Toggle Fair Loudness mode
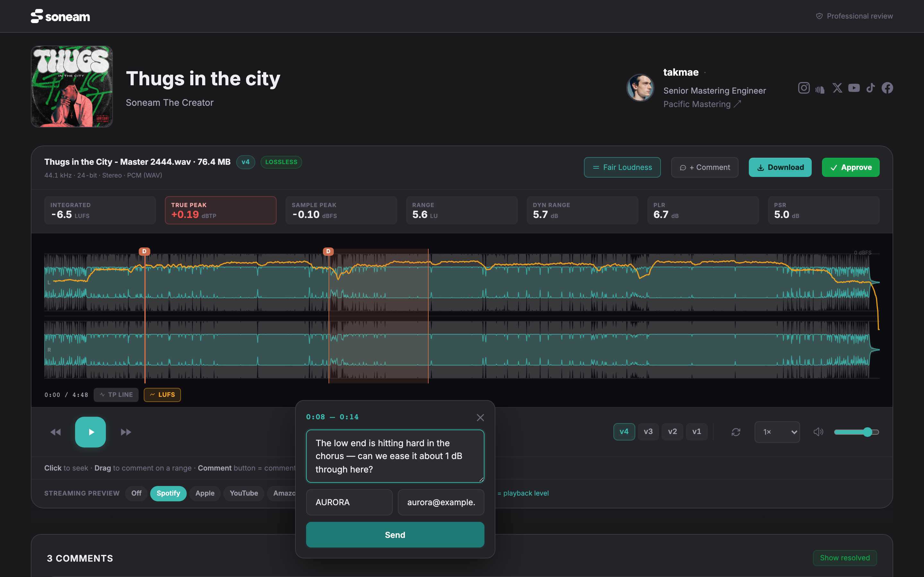Screen dimensions: 924x577 tap(622, 167)
